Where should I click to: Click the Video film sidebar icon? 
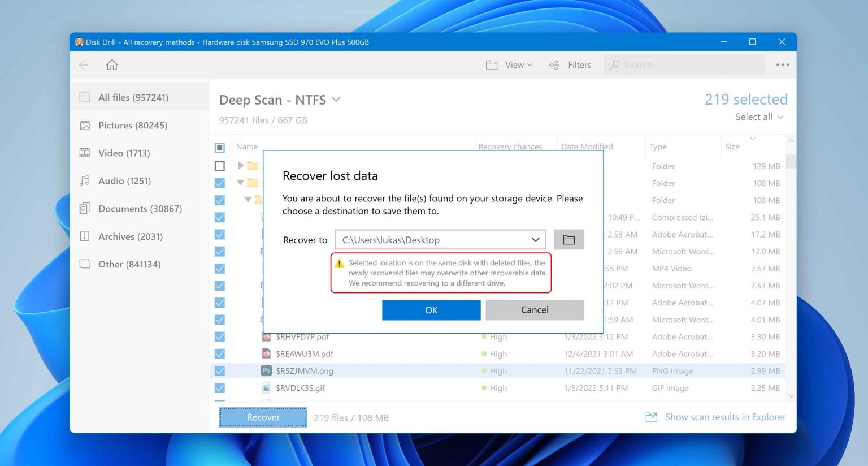[x=85, y=153]
